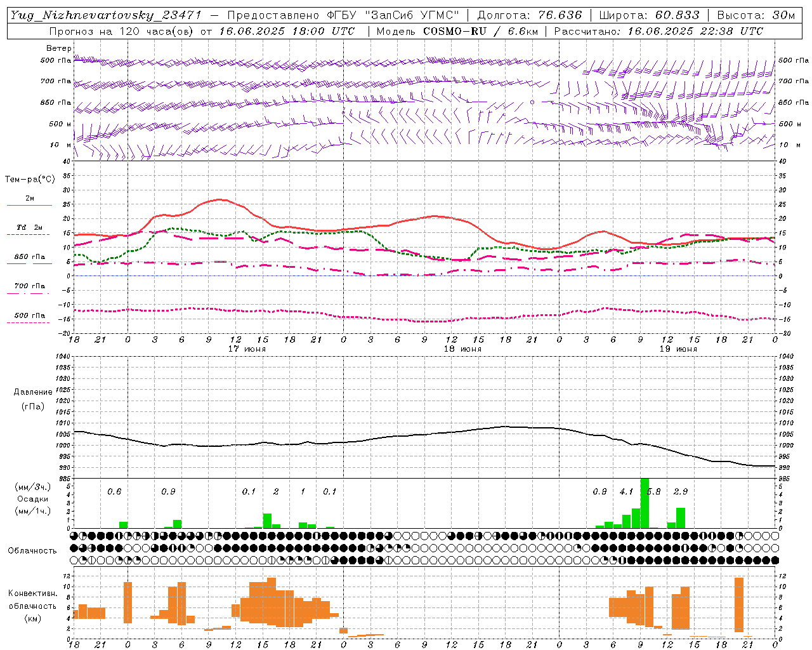Click the 10 м wind level label on left axis
812x650 pixels.
click(61, 145)
